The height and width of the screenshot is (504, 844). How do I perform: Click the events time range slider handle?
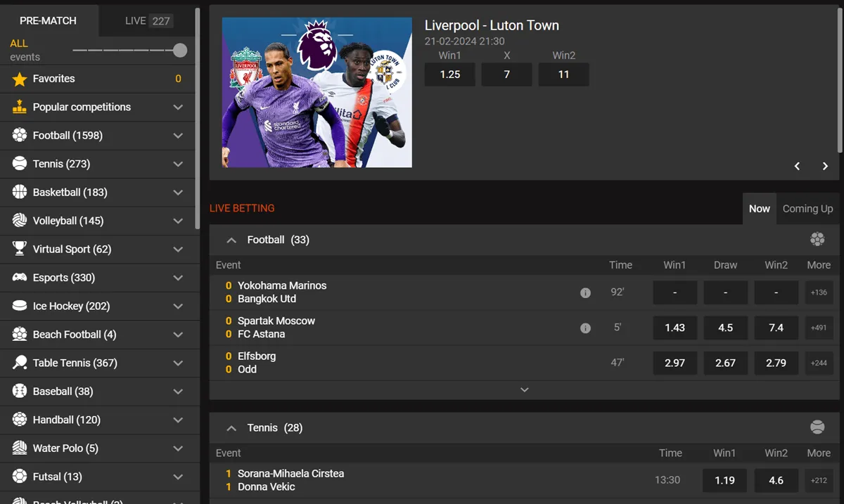180,50
